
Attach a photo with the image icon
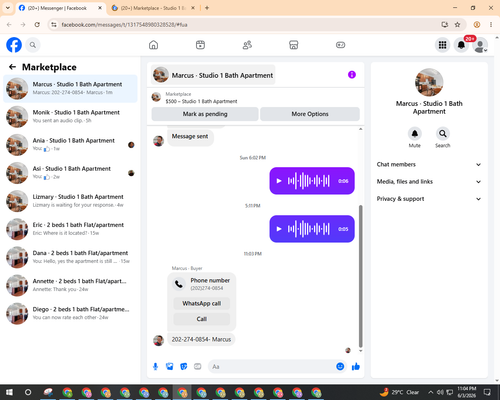[x=170, y=367]
